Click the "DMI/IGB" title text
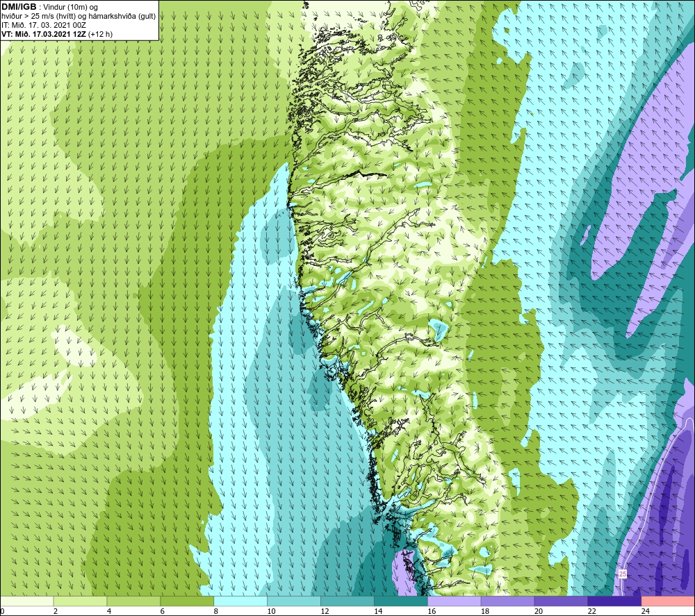695x616 pixels. coord(19,7)
